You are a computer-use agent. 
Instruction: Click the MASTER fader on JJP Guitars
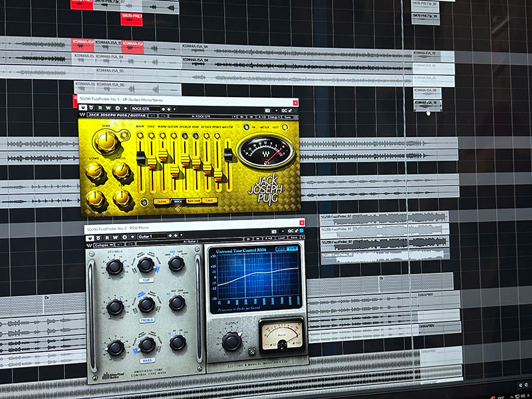(x=228, y=155)
